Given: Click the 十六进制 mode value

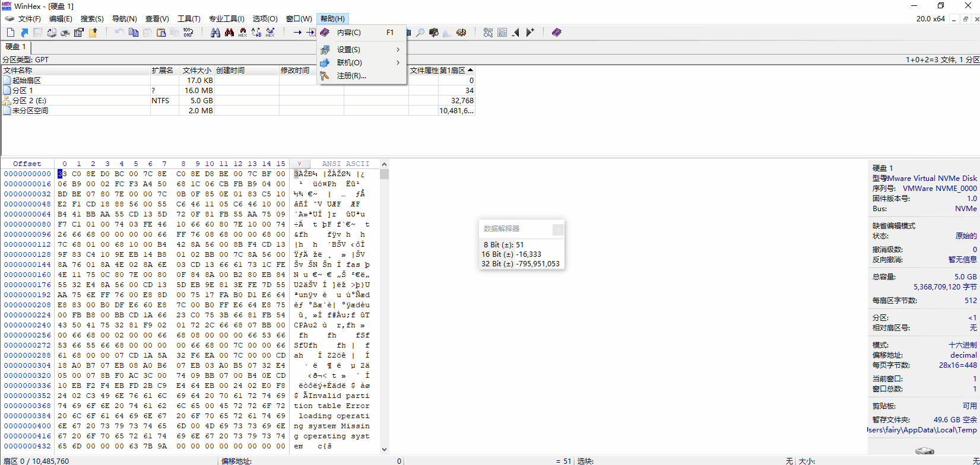Looking at the screenshot, I should pos(963,345).
